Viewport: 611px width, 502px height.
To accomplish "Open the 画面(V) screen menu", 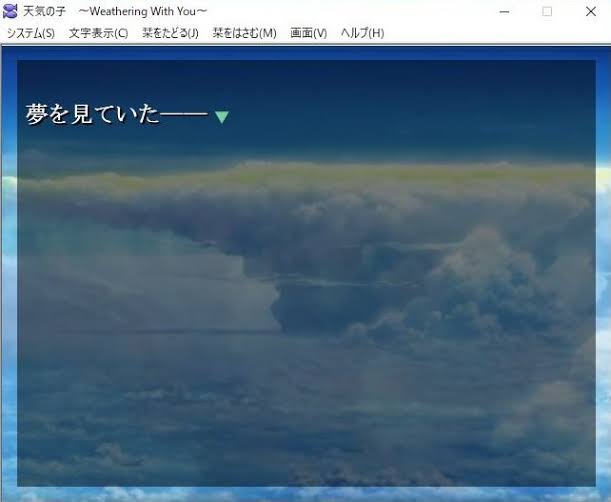I will (308, 33).
